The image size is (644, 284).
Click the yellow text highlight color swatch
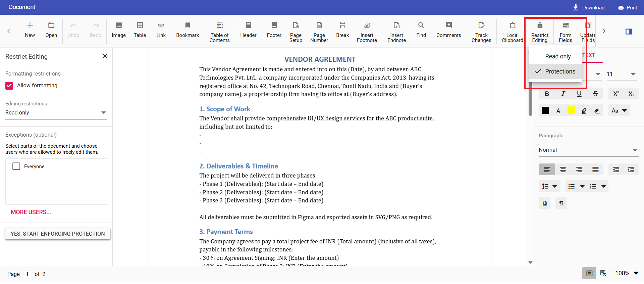[x=571, y=110]
